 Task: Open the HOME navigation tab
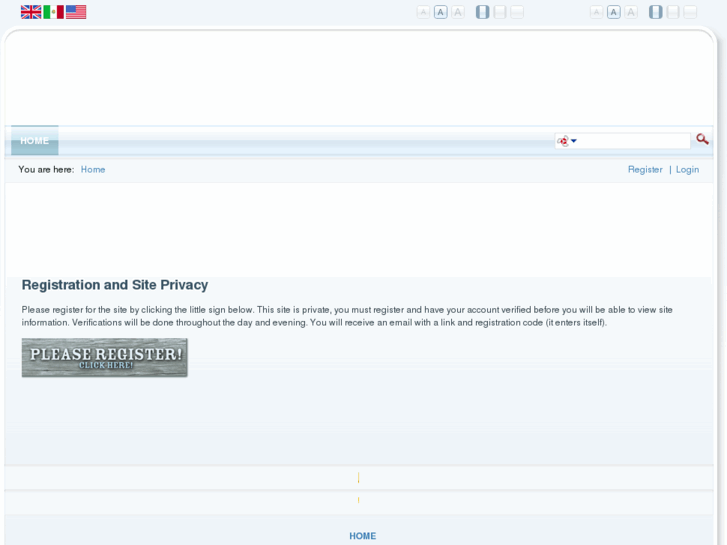coord(35,141)
